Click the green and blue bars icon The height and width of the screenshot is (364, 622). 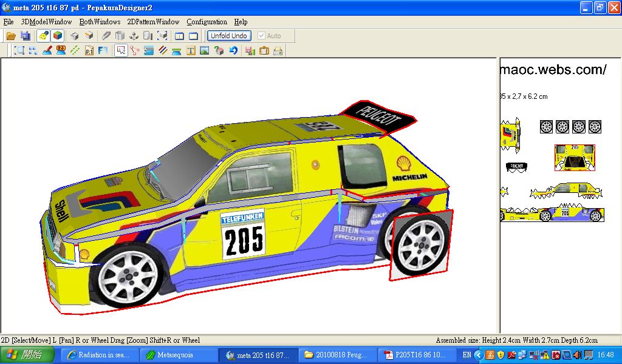coord(177,51)
